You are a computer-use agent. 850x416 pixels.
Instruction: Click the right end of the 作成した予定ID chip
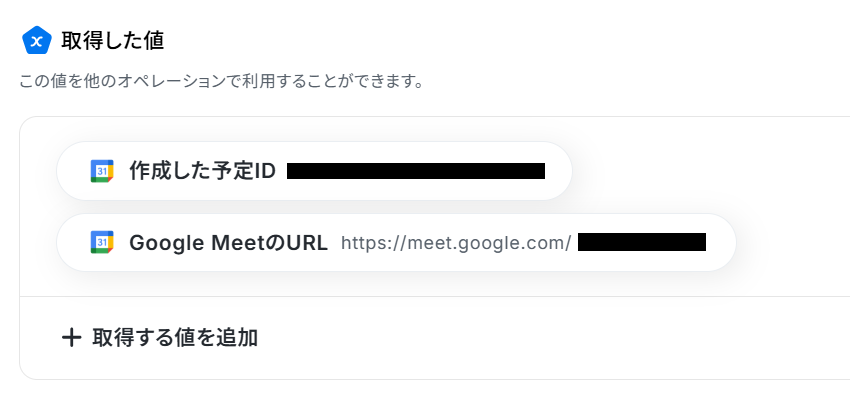[x=558, y=171]
